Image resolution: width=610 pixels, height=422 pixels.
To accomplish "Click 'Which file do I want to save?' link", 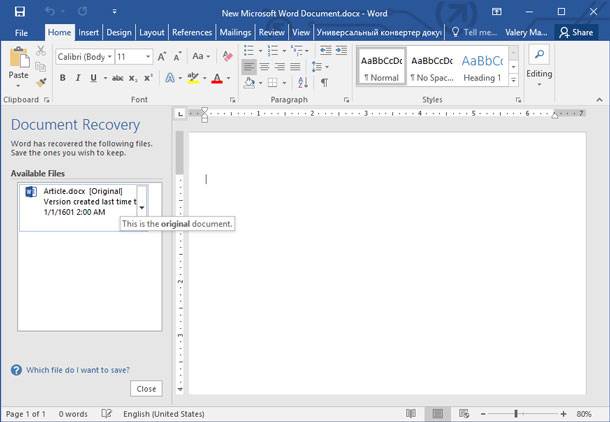I will (x=78, y=370).
